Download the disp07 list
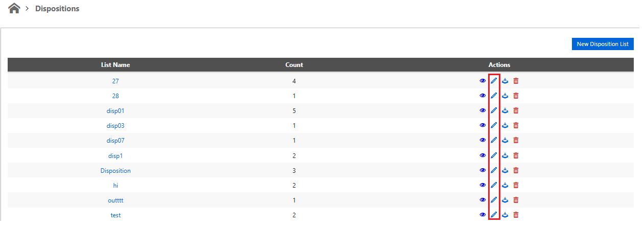This screenshot has width=644, height=227. point(505,140)
